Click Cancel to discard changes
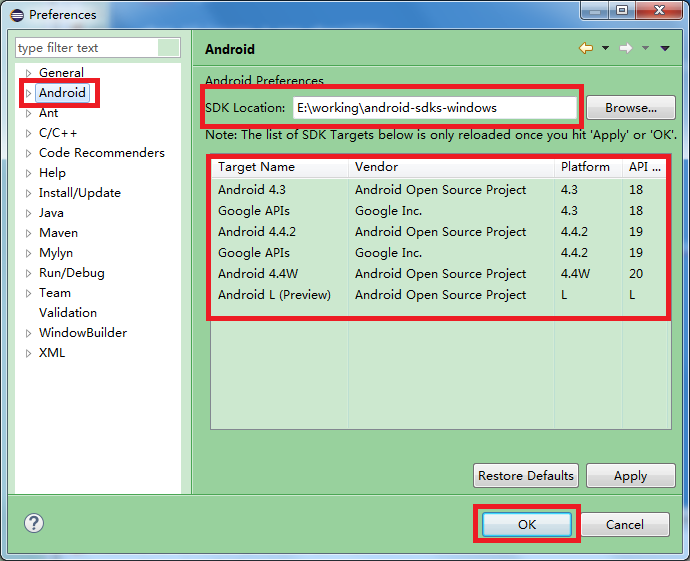690x561 pixels. [625, 524]
